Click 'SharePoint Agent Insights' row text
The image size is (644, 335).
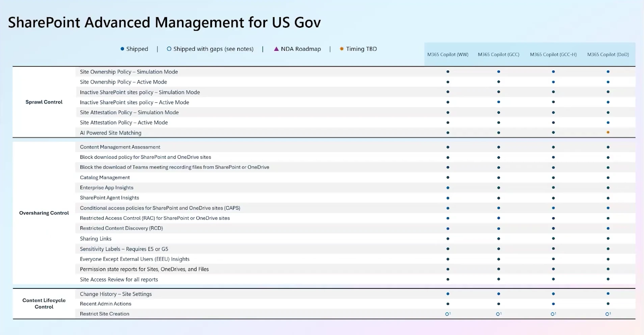109,198
